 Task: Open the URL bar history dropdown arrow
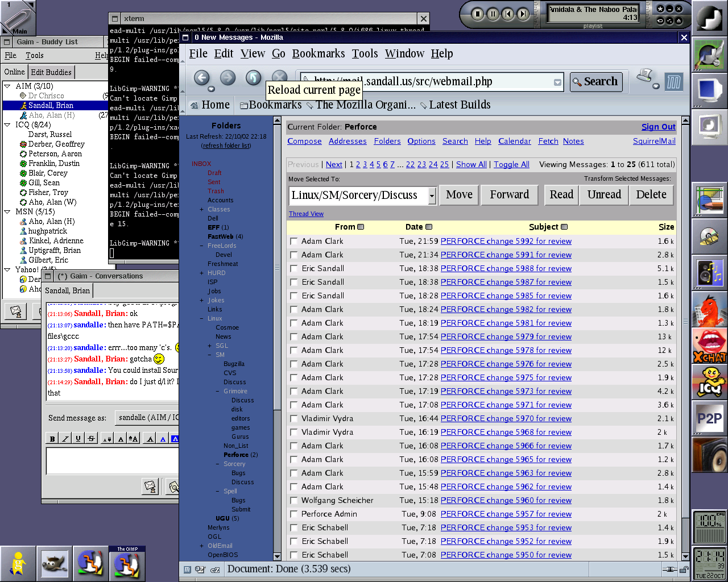click(557, 82)
